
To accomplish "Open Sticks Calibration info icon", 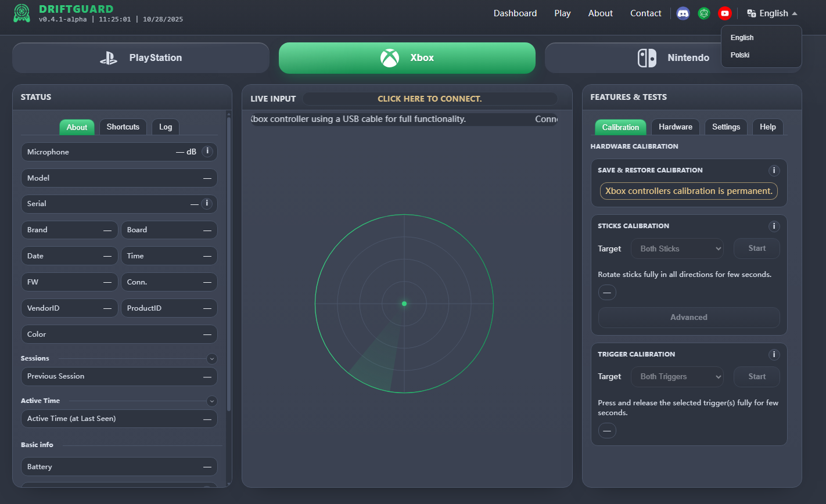I will pos(774,226).
